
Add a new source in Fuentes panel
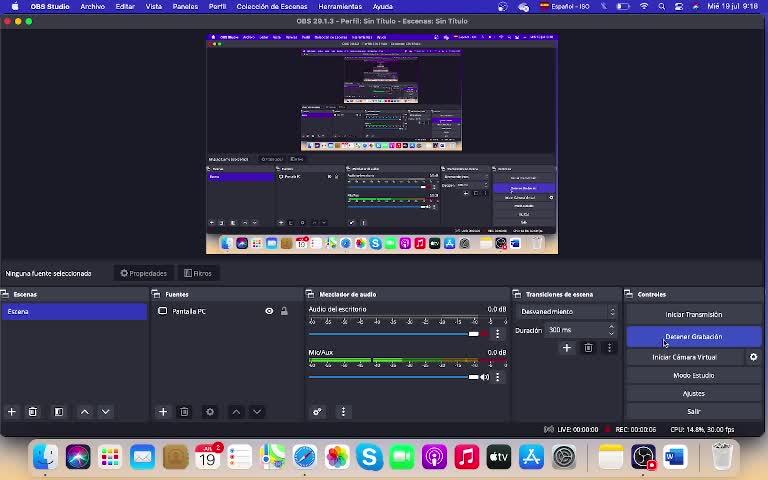(x=163, y=412)
